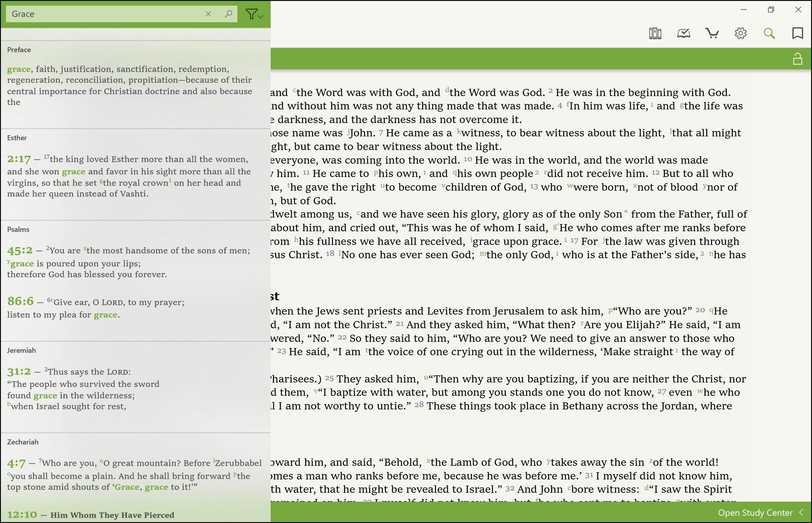Open Zechariah 12:10 result
Image resolution: width=812 pixels, height=523 pixels.
(x=22, y=515)
